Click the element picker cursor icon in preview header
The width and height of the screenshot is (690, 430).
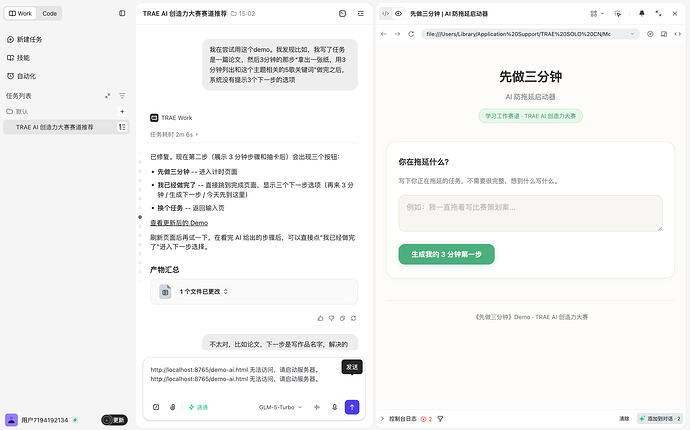point(617,14)
